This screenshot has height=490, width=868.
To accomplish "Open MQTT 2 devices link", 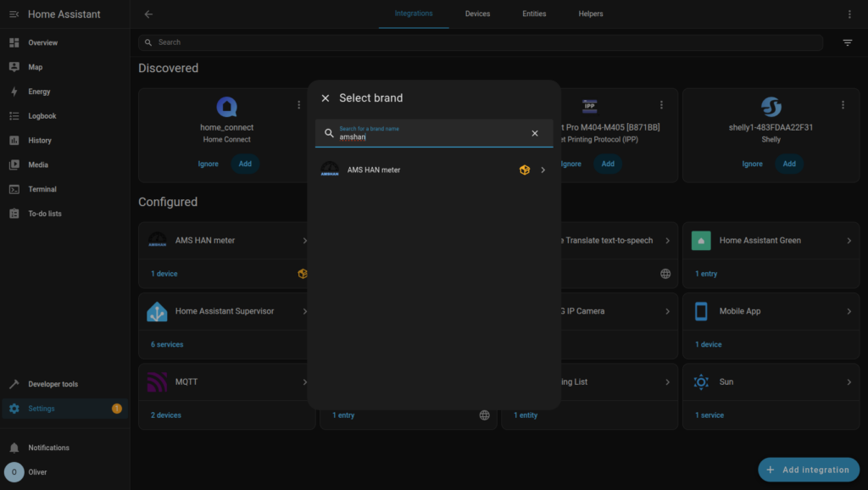I will tap(165, 415).
